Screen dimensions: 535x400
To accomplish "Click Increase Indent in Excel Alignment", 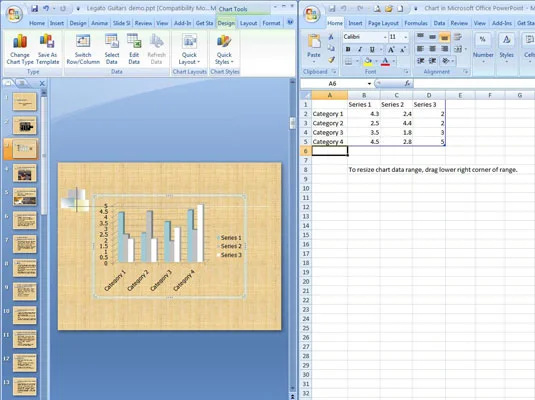I will coord(432,61).
